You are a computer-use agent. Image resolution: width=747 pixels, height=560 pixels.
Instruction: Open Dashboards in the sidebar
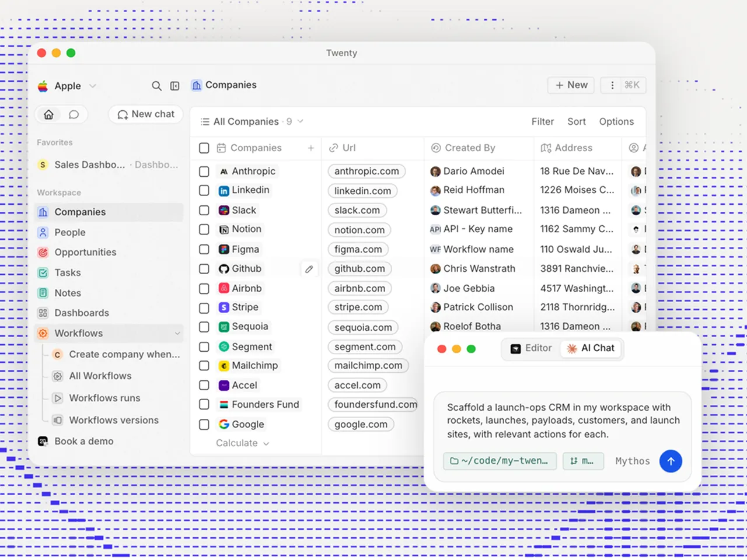click(x=109, y=313)
